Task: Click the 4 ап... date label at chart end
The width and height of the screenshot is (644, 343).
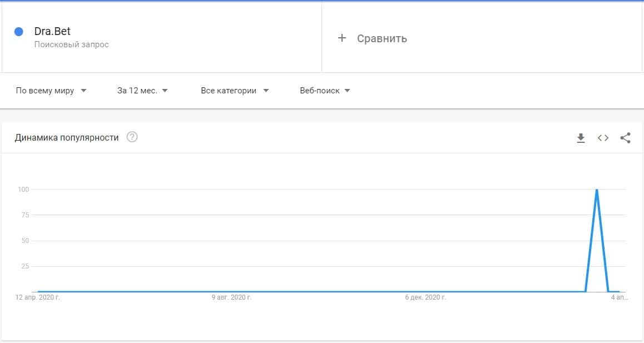Action: pos(619,298)
